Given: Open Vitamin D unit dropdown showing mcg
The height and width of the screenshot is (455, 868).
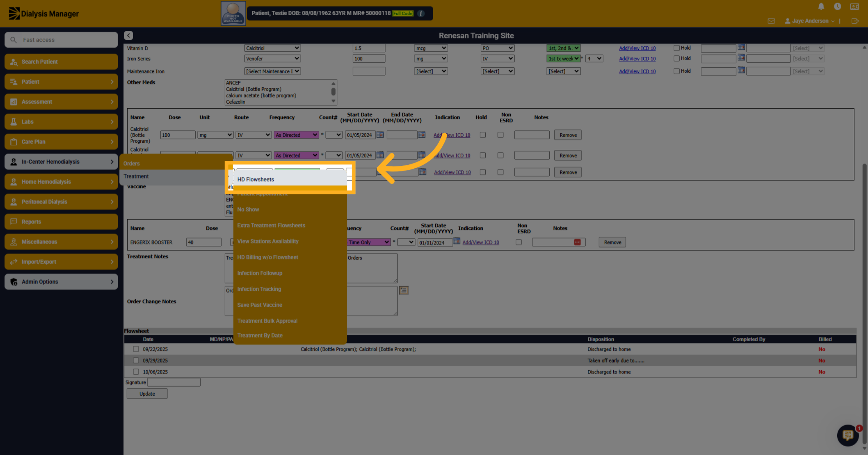Looking at the screenshot, I should (431, 48).
